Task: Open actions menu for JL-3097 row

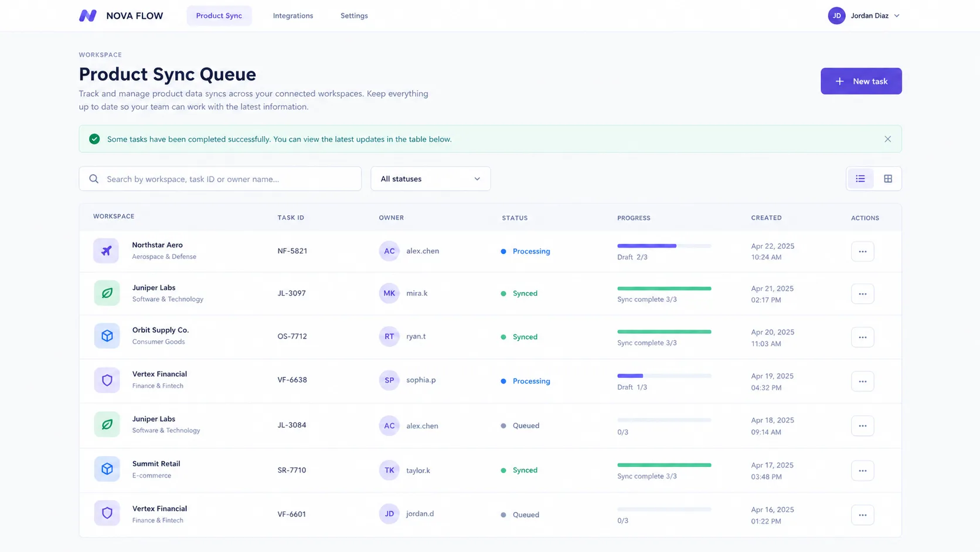Action: [862, 294]
